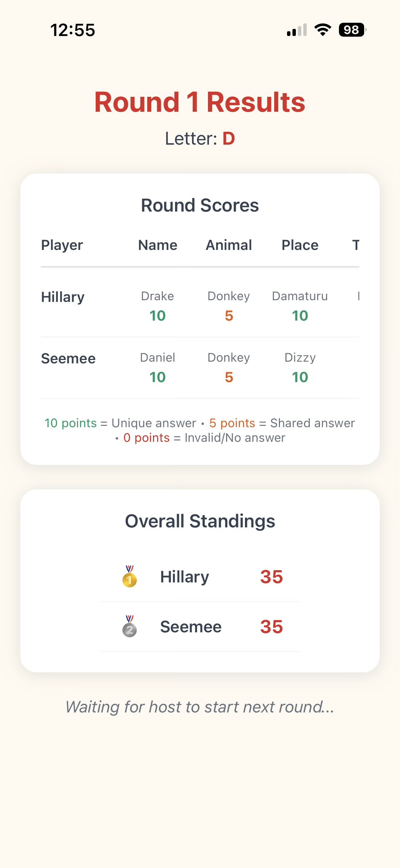Tap the battery level indicator

[x=353, y=30]
